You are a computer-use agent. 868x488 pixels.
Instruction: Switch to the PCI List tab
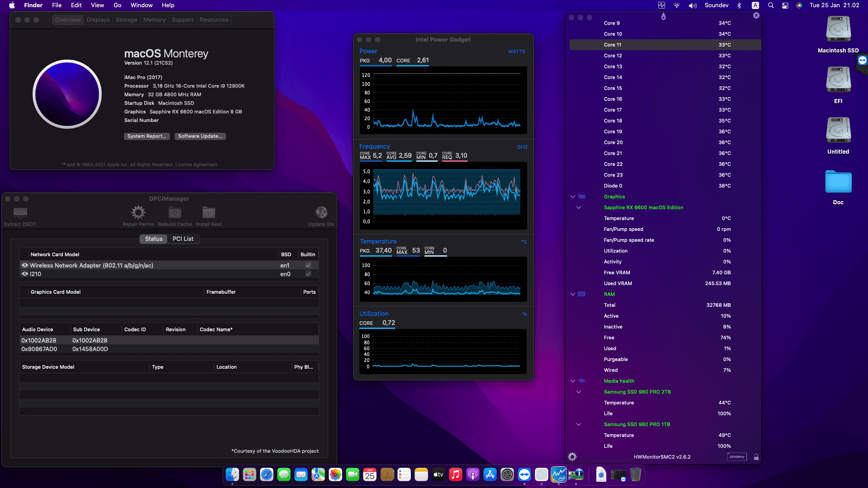coord(183,239)
